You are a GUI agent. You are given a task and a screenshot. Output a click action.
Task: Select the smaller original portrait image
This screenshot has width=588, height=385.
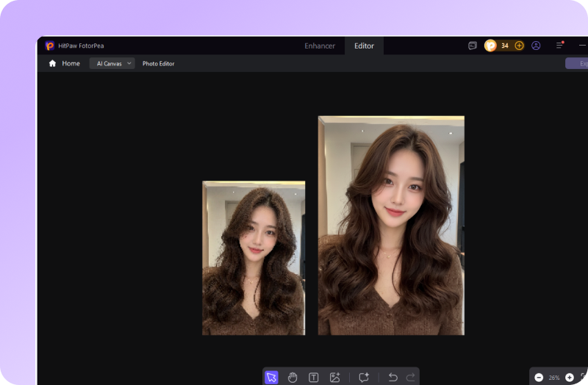[254, 258]
